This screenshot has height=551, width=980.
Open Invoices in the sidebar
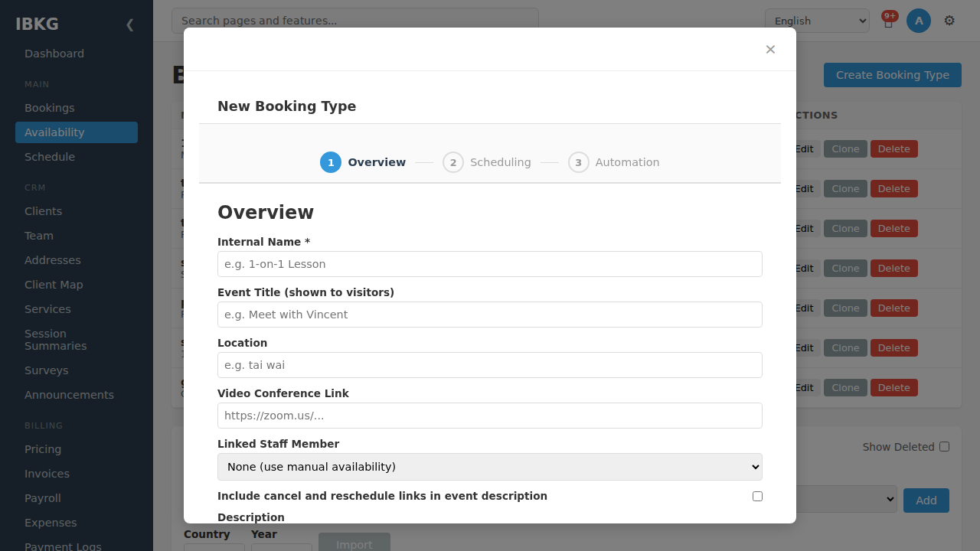coord(77,474)
